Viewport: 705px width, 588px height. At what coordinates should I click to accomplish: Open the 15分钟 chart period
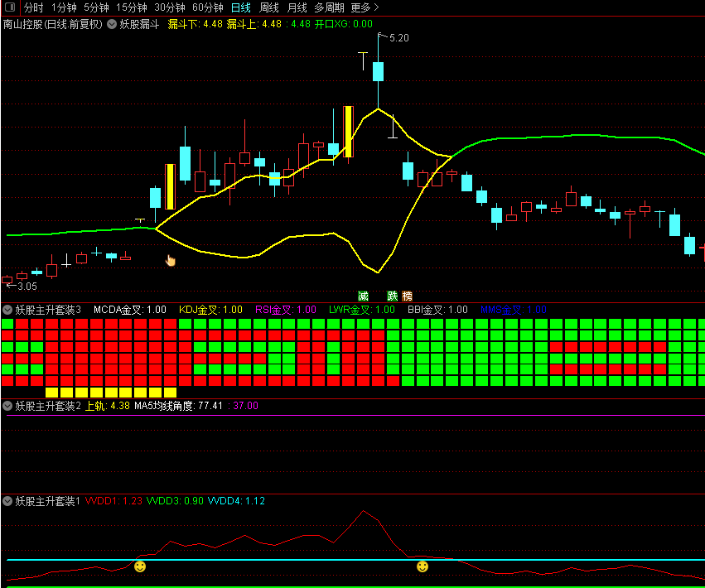[x=131, y=7]
